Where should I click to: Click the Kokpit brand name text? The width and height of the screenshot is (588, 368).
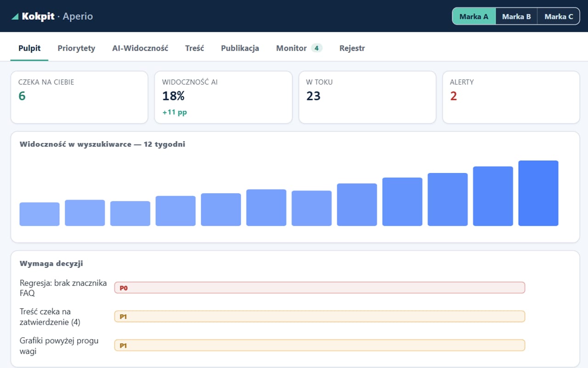point(38,17)
